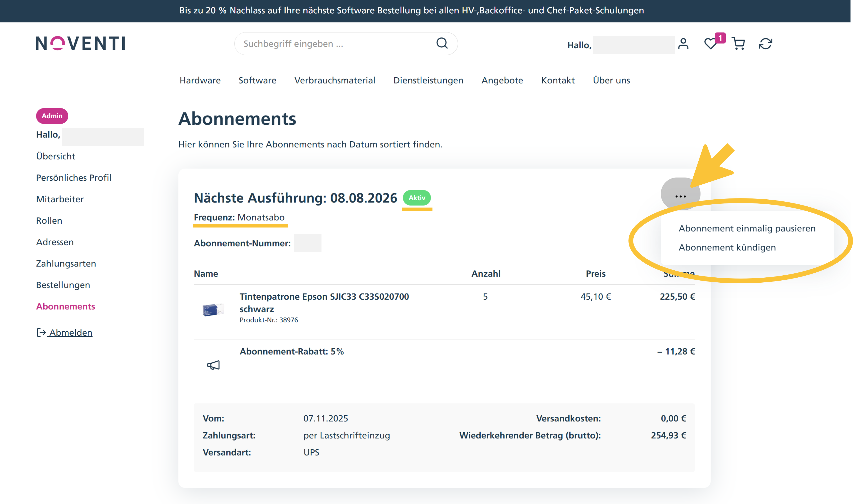Open the wishlist heart icon

point(710,44)
